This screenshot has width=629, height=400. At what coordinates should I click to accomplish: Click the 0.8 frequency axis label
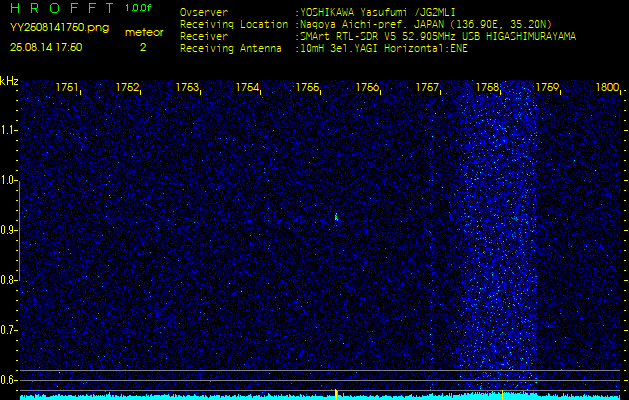(x=8, y=280)
